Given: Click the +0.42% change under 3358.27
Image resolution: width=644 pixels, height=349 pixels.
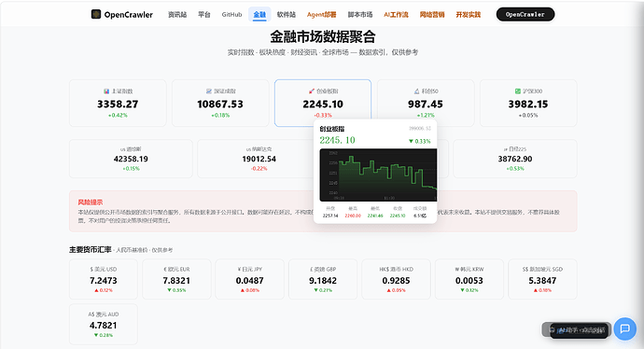Looking at the screenshot, I should coord(118,116).
